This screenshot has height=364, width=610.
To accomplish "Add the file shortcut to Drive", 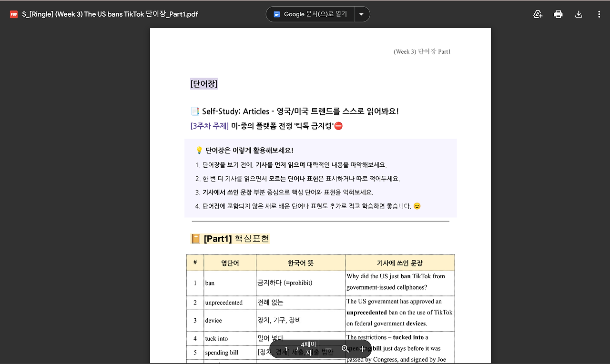I will tap(538, 14).
